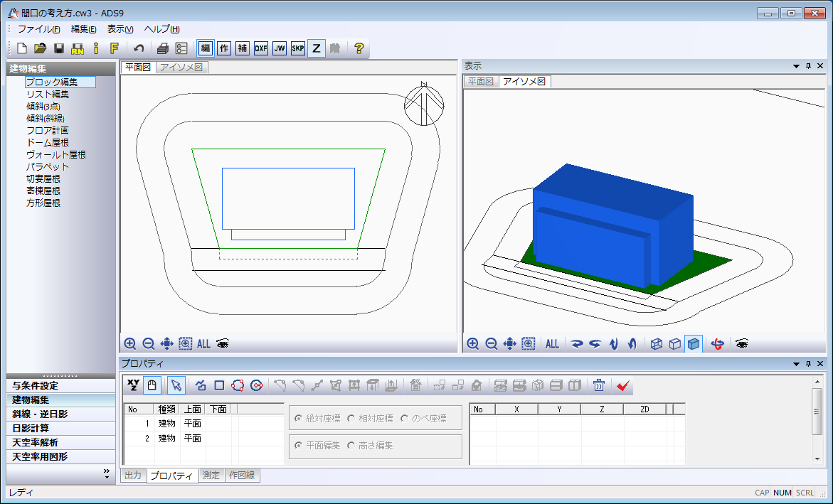Click the red rotate icon in the isometric toolbar
Image resolution: width=833 pixels, height=504 pixels.
718,343
